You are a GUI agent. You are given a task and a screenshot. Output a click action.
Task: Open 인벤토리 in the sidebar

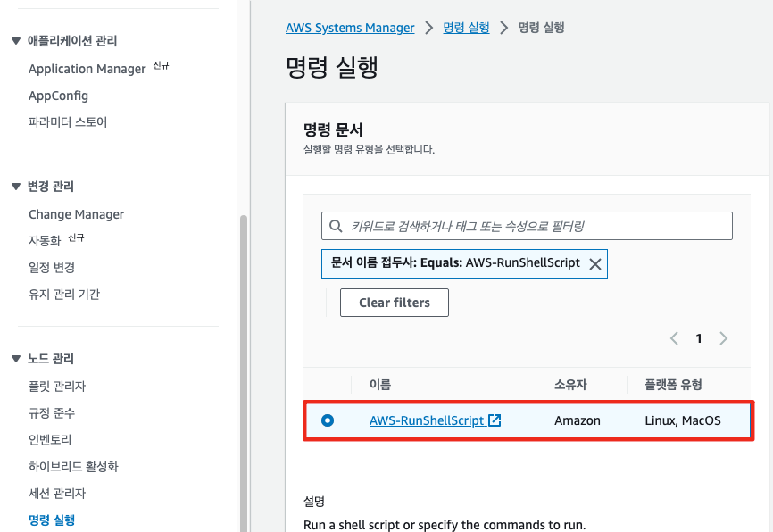point(50,439)
